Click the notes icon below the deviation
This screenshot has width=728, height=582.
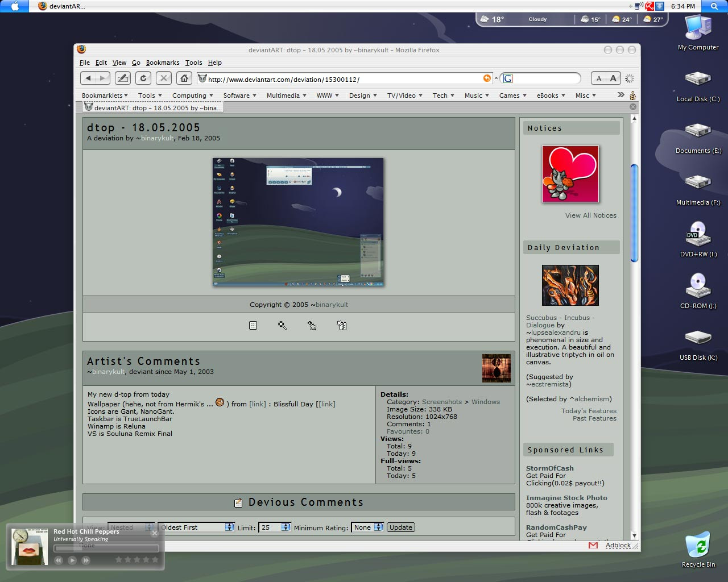click(x=253, y=325)
